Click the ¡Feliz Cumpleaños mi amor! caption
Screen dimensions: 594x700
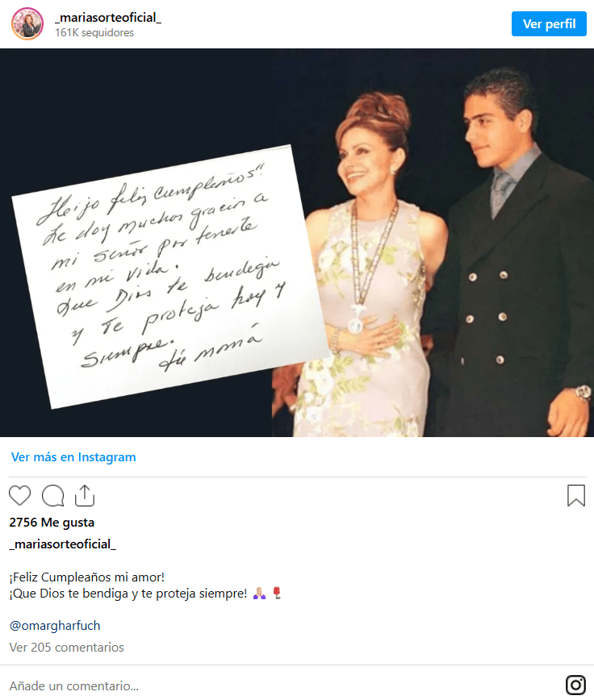coord(86,577)
